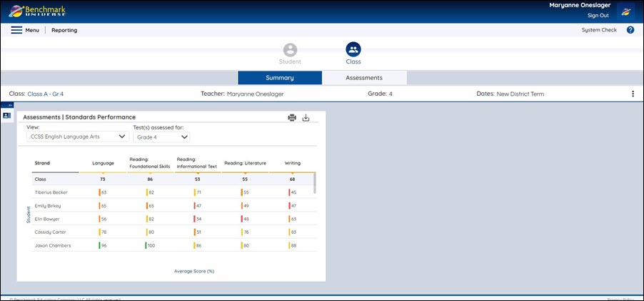The height and width of the screenshot is (301, 644).
Task: Click the Benchmark Universe logo
Action: pos(37,11)
